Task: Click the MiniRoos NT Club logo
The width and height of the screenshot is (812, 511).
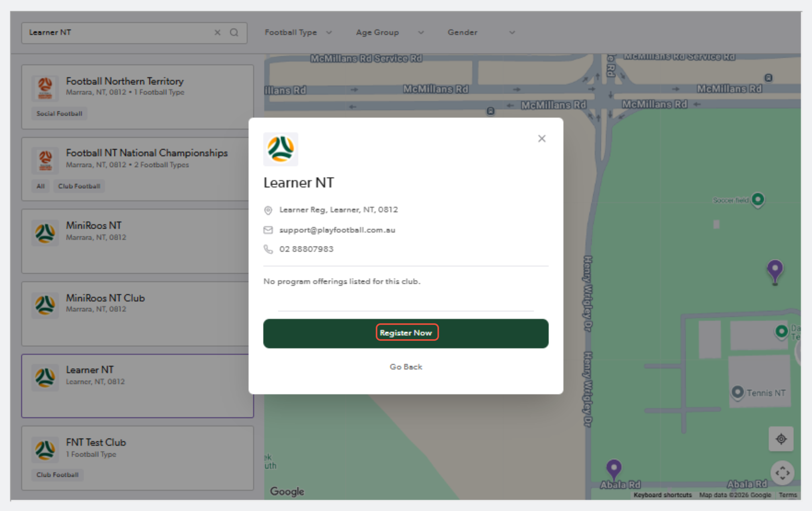Action: (45, 305)
